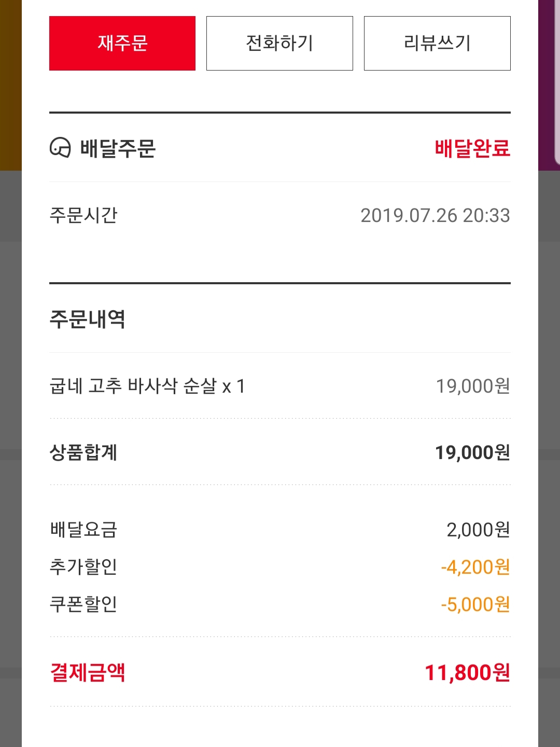Select the 배달주문 heading text
Screen dimensions: 560x747
tap(118, 148)
